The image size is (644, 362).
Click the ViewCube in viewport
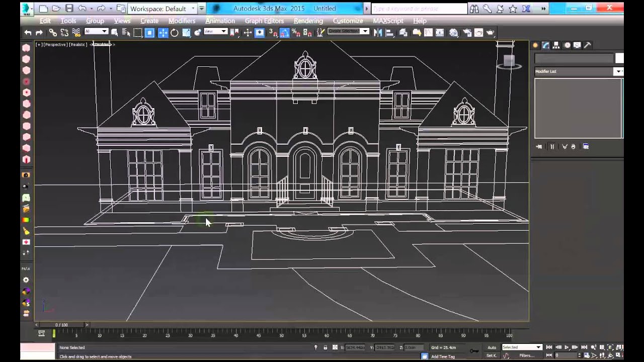[x=509, y=61]
